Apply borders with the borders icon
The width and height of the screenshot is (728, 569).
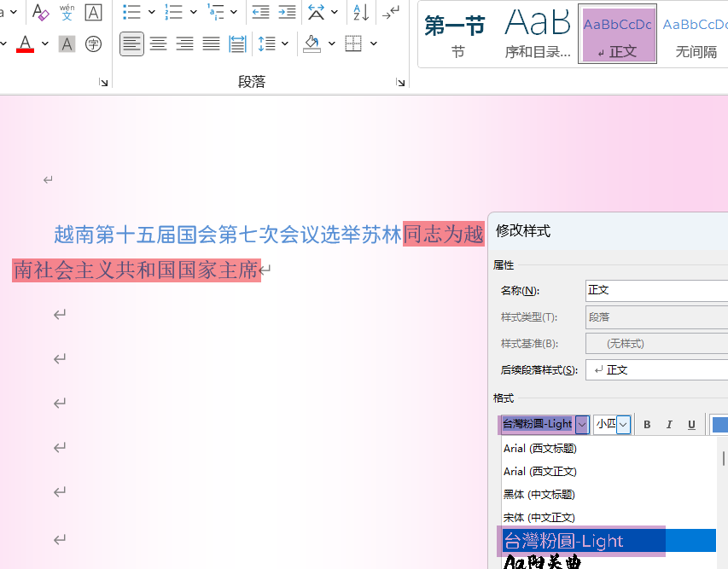coord(353,44)
